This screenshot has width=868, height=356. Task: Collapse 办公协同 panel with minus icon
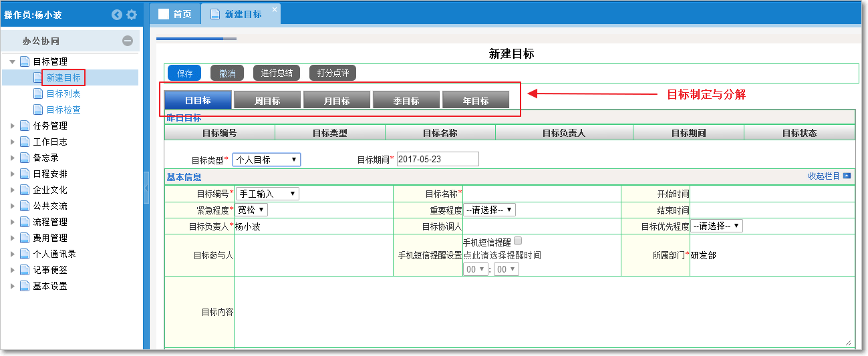(x=127, y=41)
